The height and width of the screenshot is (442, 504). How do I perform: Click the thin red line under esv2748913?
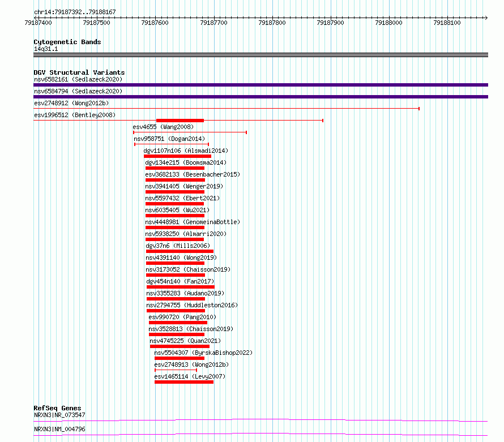coord(176,370)
